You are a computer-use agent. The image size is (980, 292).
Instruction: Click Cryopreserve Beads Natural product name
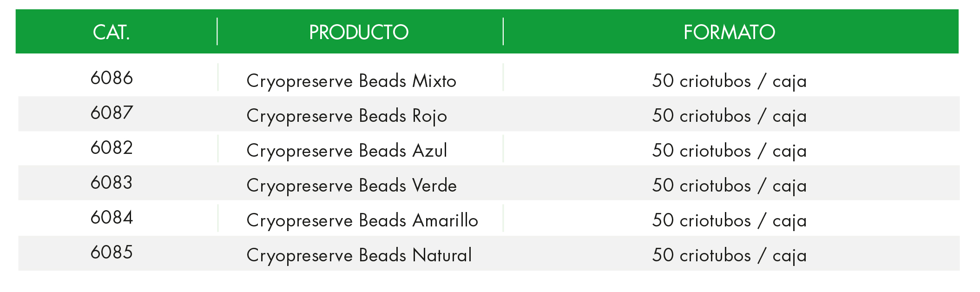point(359,255)
